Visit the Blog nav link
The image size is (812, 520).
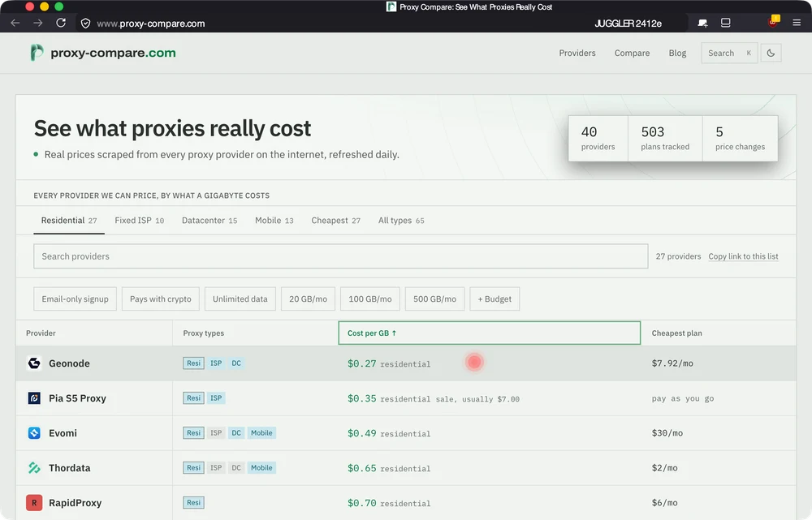(677, 53)
